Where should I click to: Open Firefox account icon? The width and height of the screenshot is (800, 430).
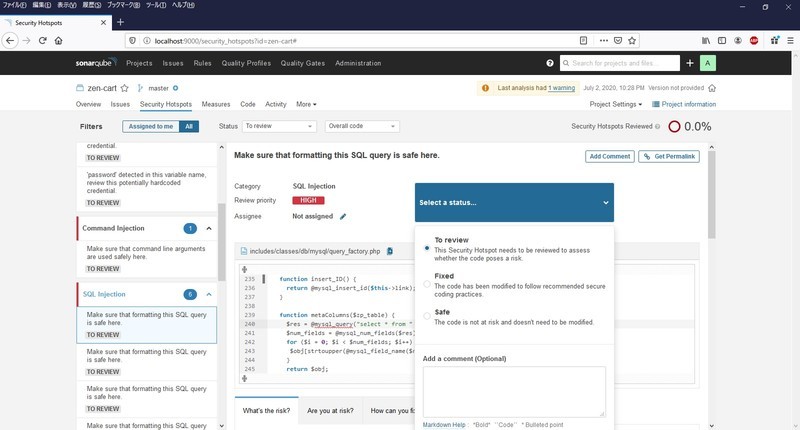pyautogui.click(x=738, y=41)
